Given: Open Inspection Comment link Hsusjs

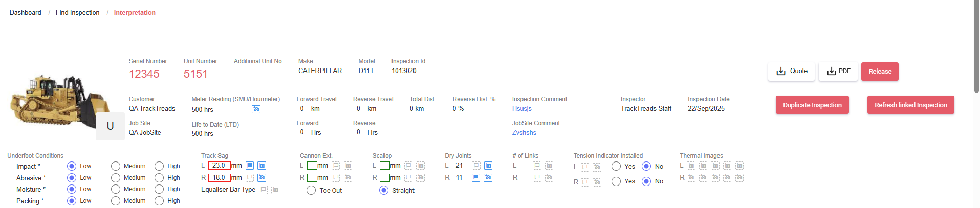Looking at the screenshot, I should (521, 108).
